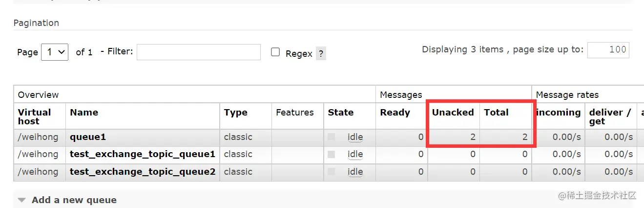The width and height of the screenshot is (644, 208).
Task: Sort table by Virtual host column
Action: [x=34, y=116]
